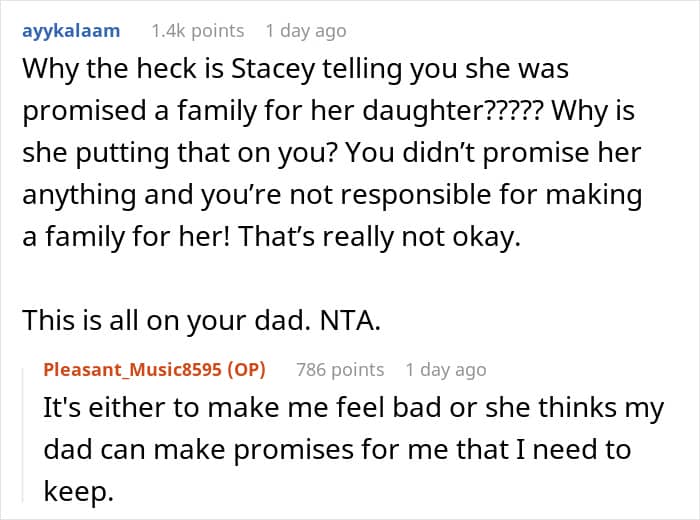Click the 786 points score
This screenshot has width=700, height=520.
click(x=340, y=370)
